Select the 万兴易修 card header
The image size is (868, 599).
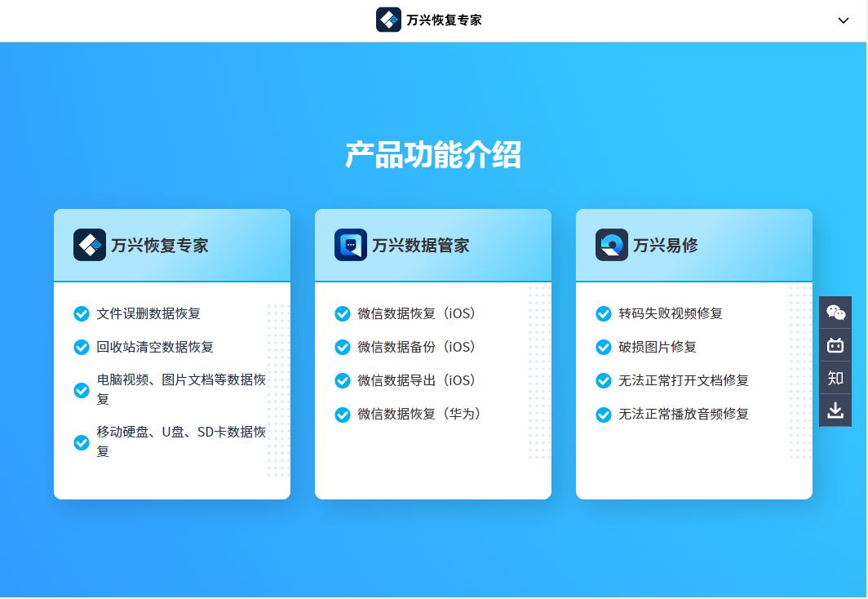693,243
